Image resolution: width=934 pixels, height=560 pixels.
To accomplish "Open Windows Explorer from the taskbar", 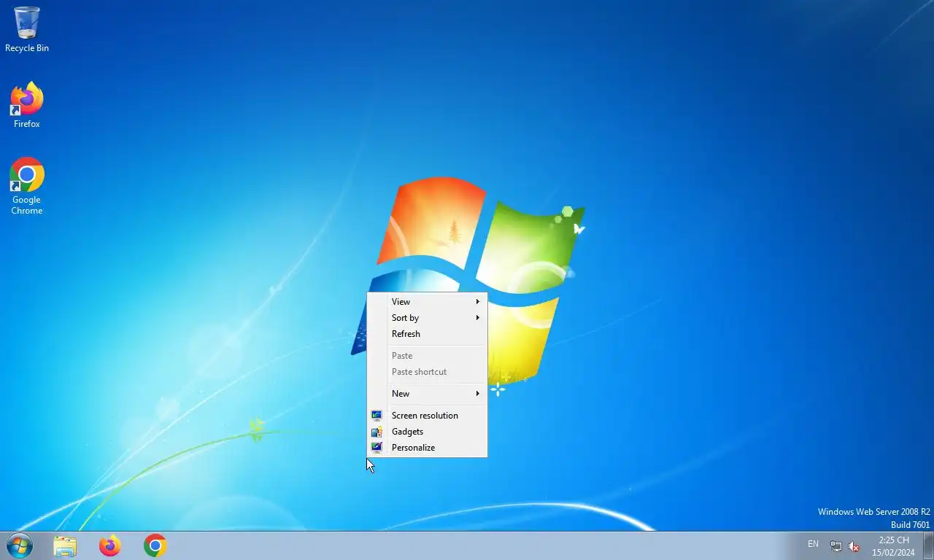I will pos(65,545).
